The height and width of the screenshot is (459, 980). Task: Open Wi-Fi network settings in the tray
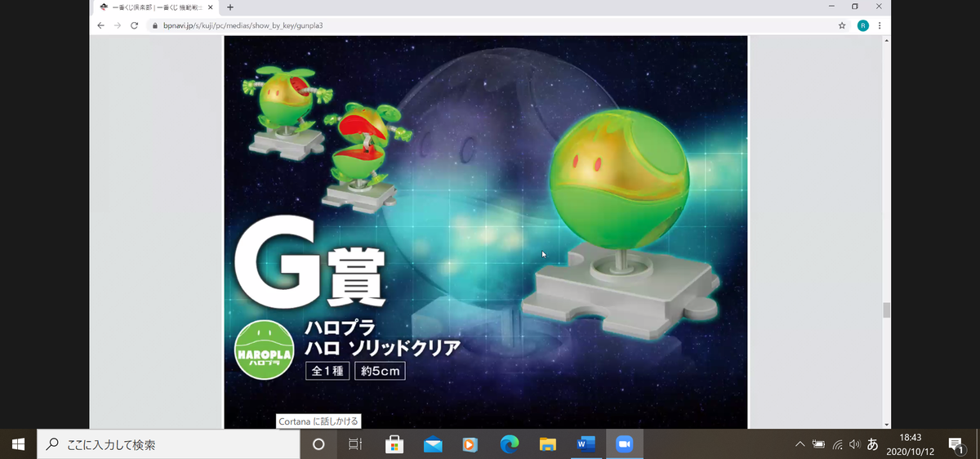837,444
